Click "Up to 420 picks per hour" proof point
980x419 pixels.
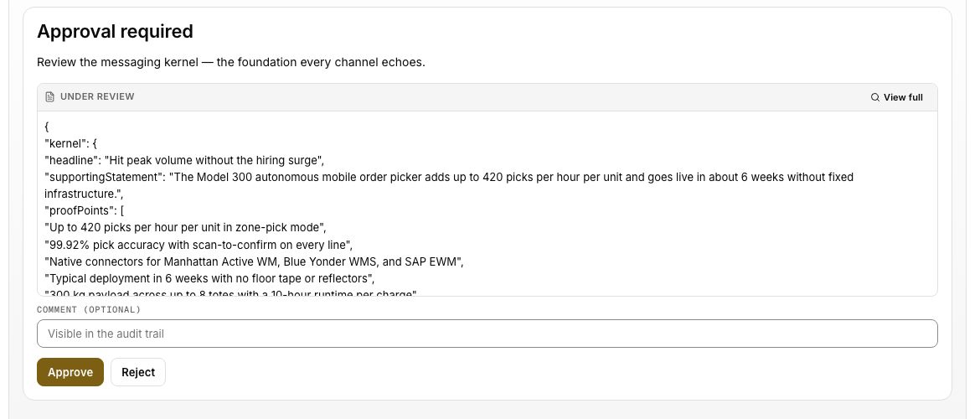186,228
